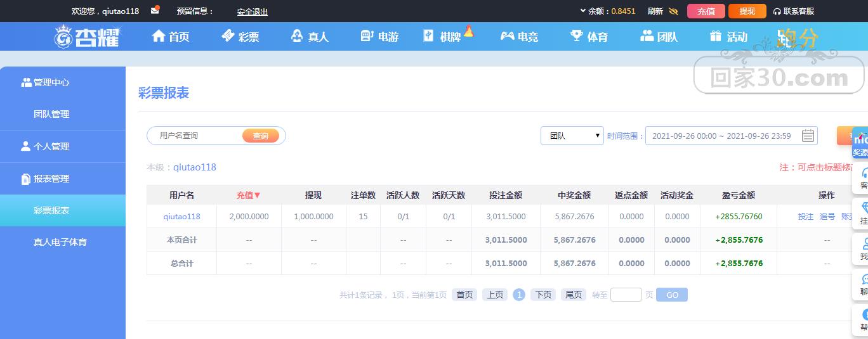Click the pink 充值 recharge button
This screenshot has width=868, height=339.
706,11
